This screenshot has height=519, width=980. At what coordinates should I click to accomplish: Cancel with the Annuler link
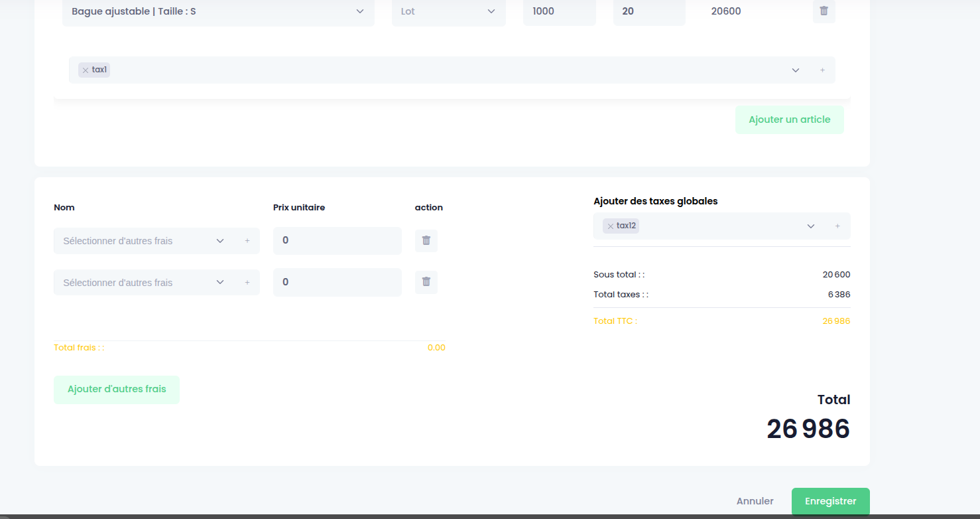coord(755,502)
